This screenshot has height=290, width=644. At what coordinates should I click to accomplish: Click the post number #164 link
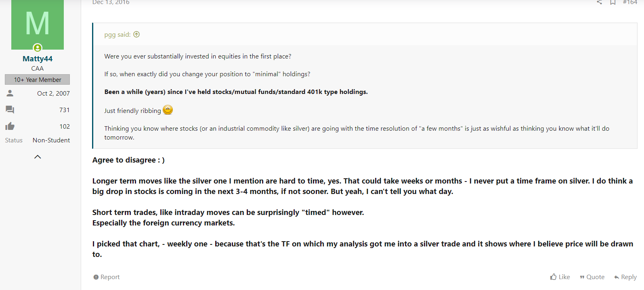point(630,2)
